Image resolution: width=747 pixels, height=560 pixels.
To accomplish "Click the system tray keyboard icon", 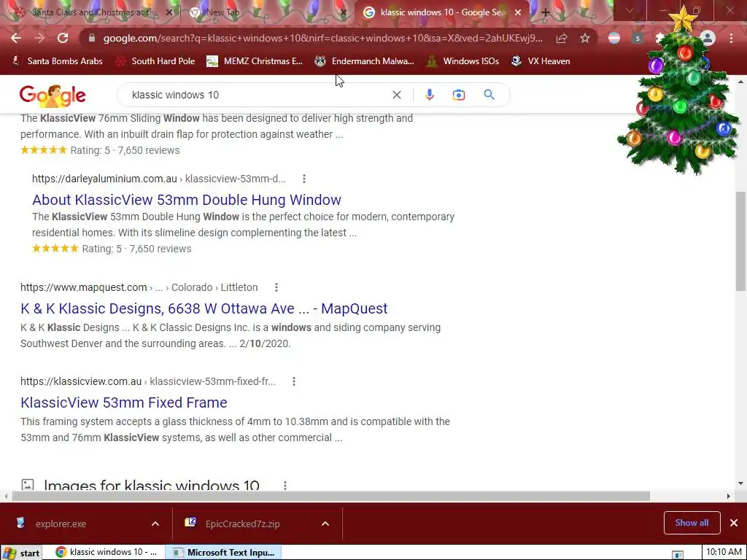I will tap(678, 554).
